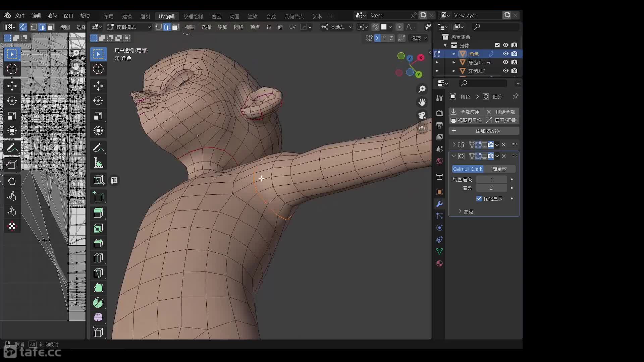The width and height of the screenshot is (644, 362).
Task: Open the 选项 options dropdown
Action: tap(419, 38)
